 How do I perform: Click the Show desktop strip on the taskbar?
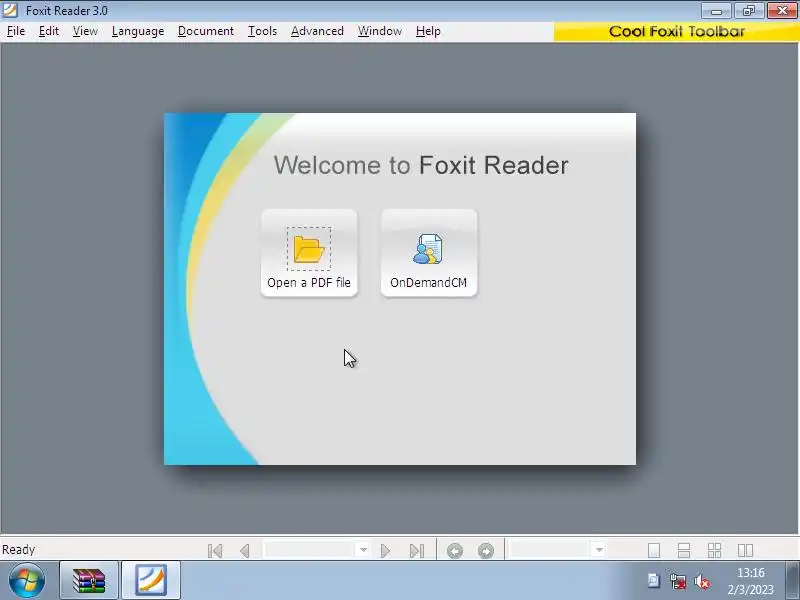click(793, 581)
